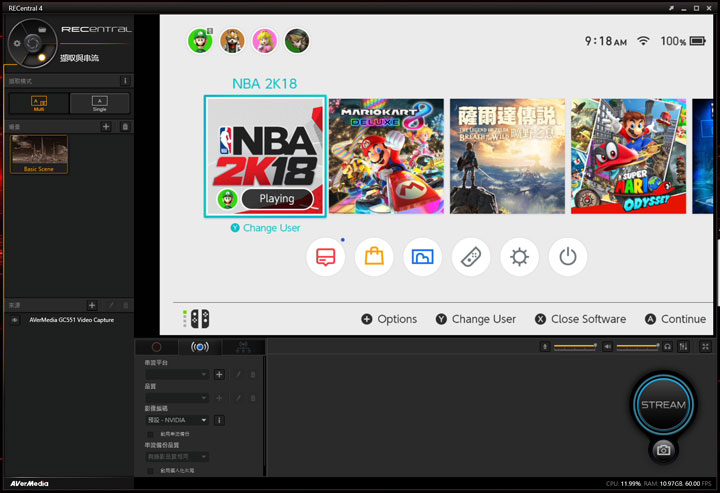Screen dimensions: 720x493
Task: Select NBA 2K18 game tile
Action: pyautogui.click(x=265, y=156)
